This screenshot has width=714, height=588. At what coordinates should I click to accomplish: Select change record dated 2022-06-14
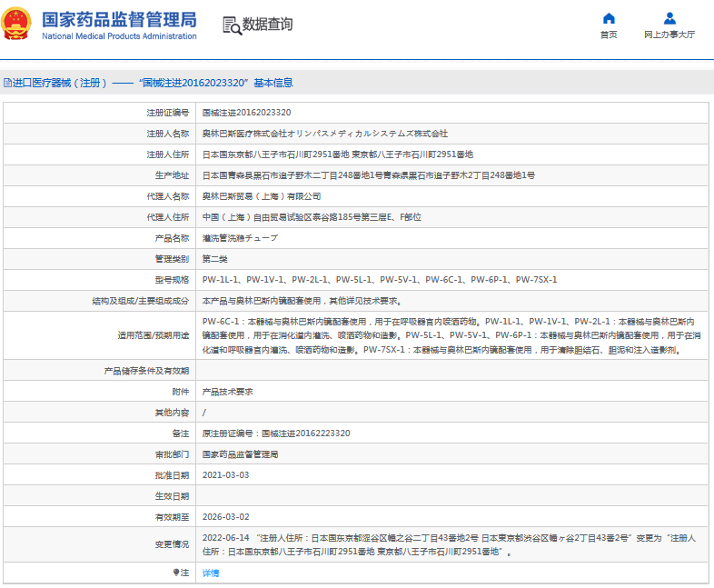[x=449, y=544]
